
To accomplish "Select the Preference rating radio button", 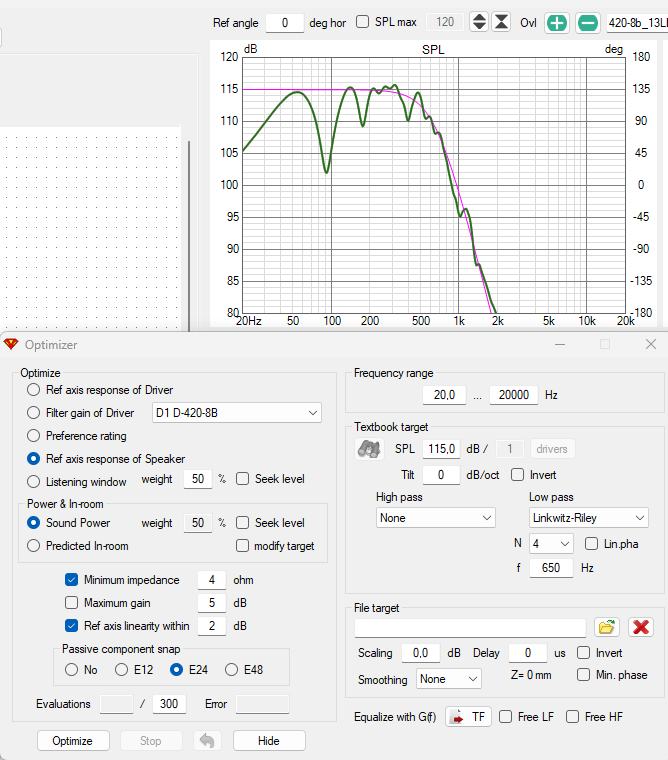I will (33, 436).
